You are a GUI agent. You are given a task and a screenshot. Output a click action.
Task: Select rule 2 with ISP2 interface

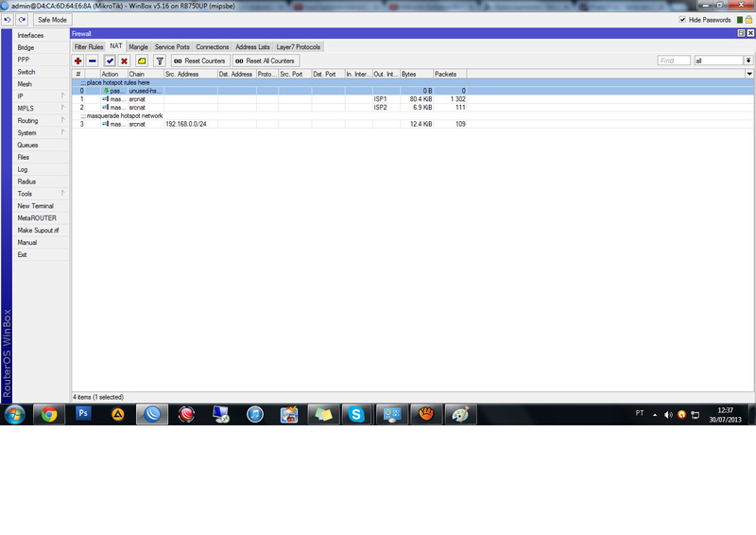[413, 107]
